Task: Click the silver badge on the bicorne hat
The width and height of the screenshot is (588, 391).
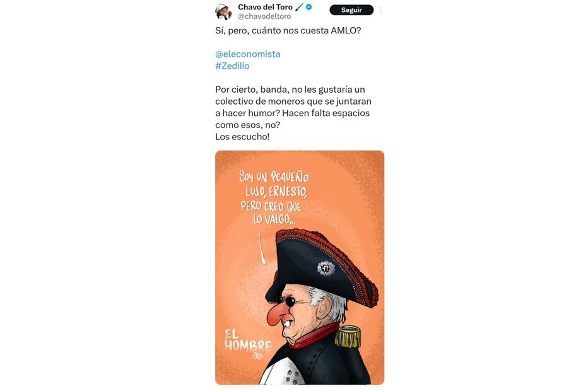Action: pos(326,269)
